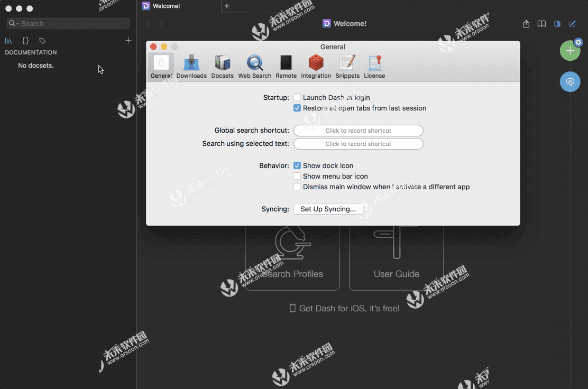Viewport: 588px width, 389px height.
Task: Switch to the snippets braces sidebar view
Action: coord(25,41)
